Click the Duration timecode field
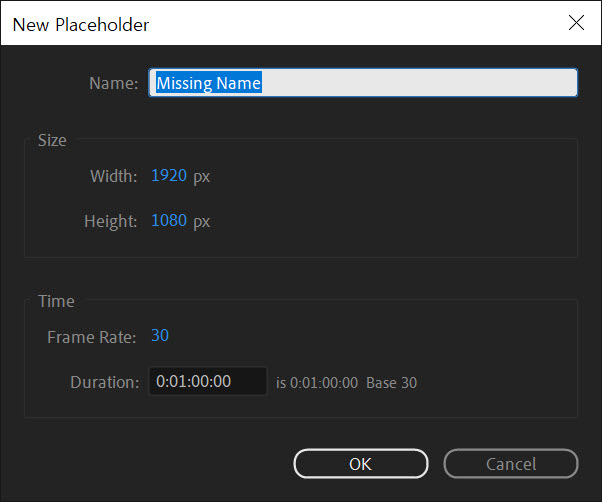This screenshot has height=502, width=602. click(x=208, y=381)
